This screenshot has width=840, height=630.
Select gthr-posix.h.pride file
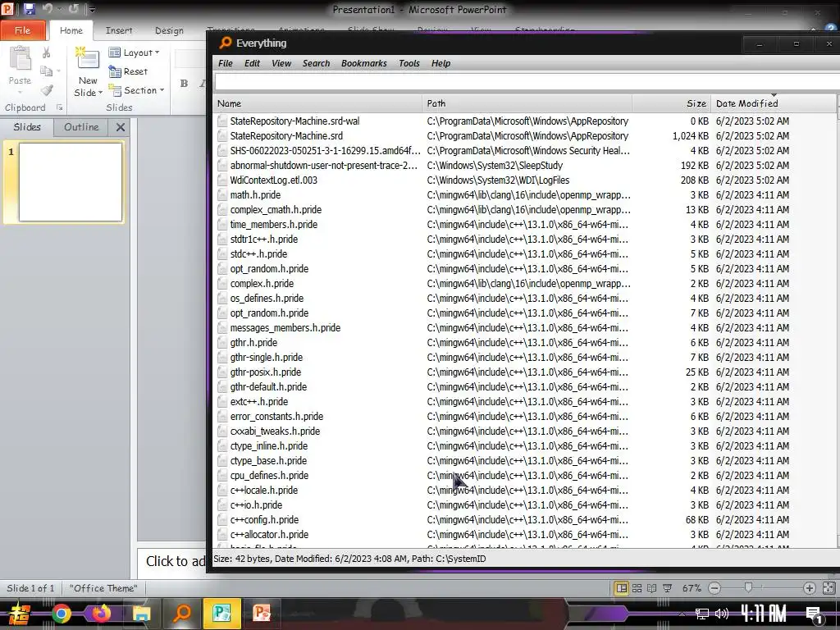point(266,372)
